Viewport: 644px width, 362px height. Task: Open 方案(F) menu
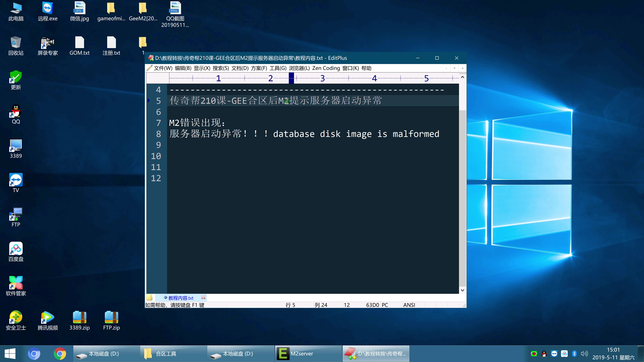click(259, 68)
